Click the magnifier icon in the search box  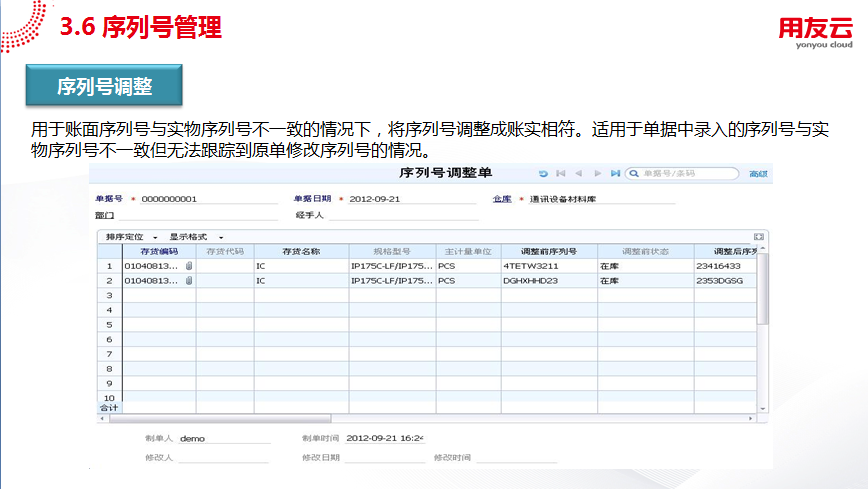[634, 174]
